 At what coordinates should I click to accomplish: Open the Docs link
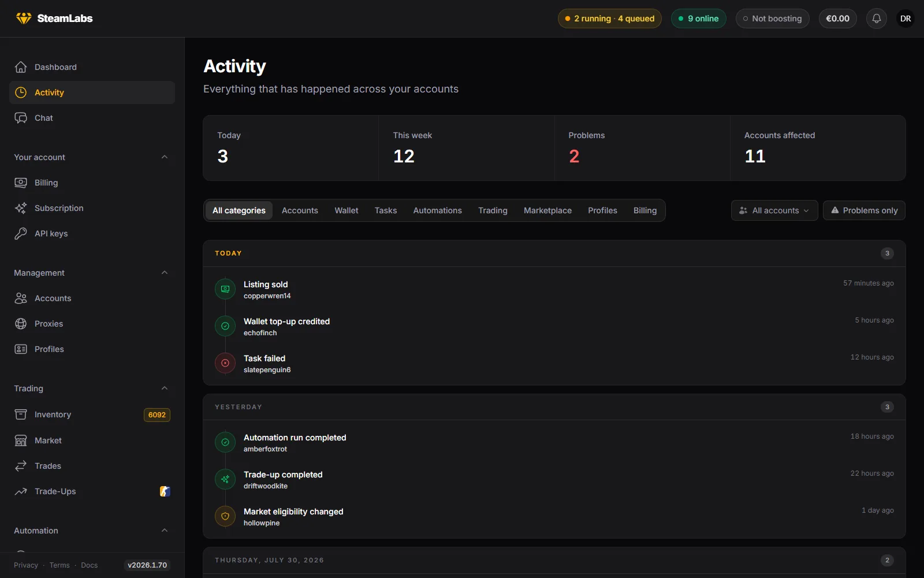point(90,565)
